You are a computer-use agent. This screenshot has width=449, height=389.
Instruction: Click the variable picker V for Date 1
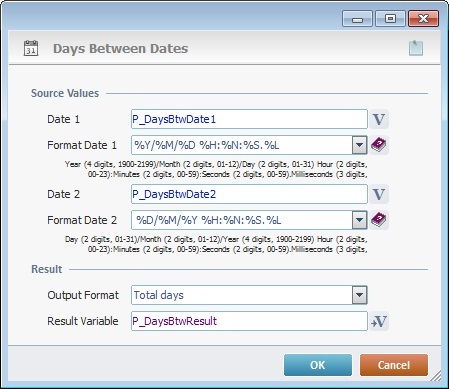379,119
